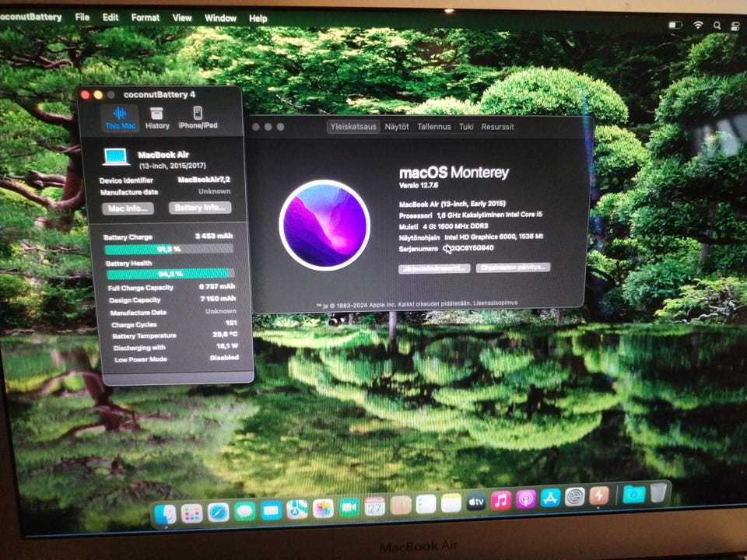This screenshot has height=560, width=747.
Task: Click the device identifier MacBookAir7,2
Action: (204, 180)
